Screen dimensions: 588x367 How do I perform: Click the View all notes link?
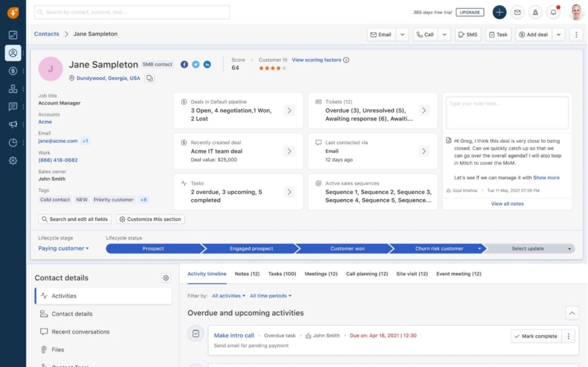[507, 204]
